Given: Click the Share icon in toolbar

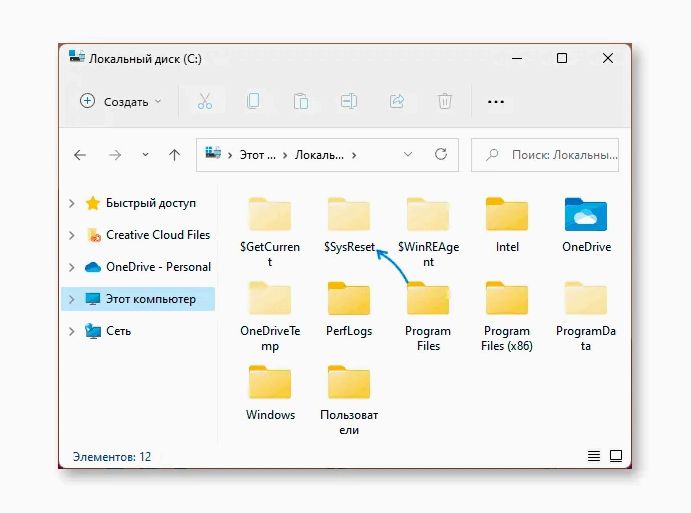Looking at the screenshot, I should [397, 101].
